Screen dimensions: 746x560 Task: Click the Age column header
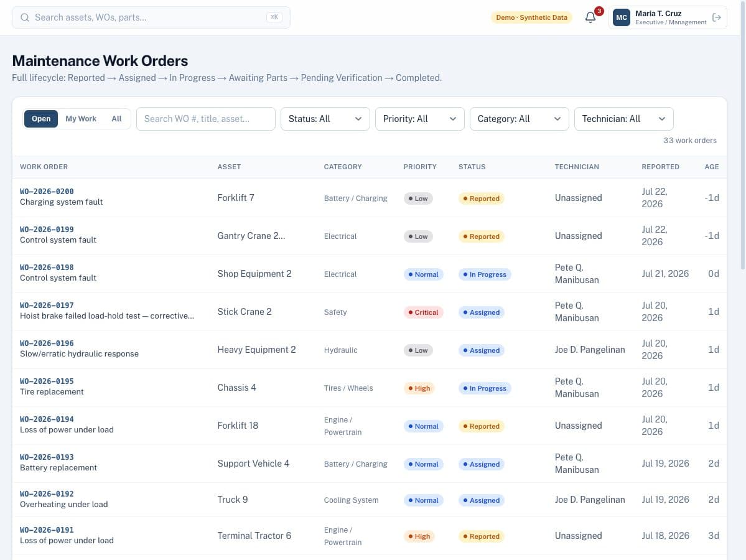(712, 167)
